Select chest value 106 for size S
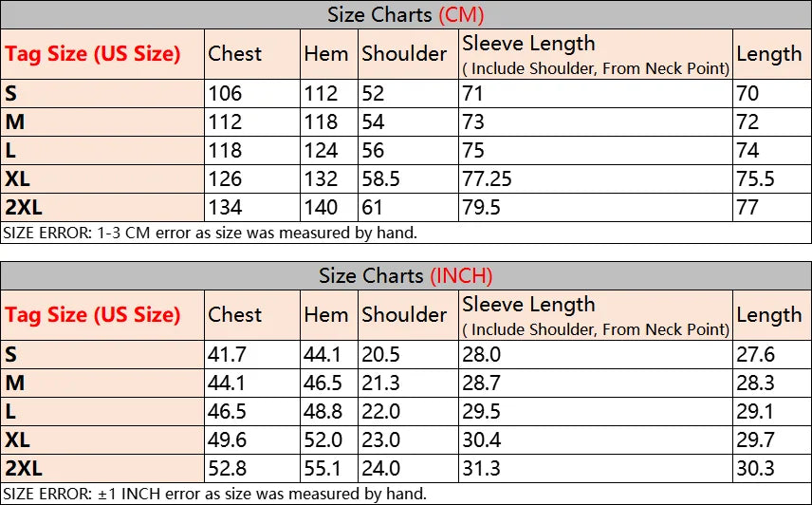812x505 pixels. [x=225, y=94]
